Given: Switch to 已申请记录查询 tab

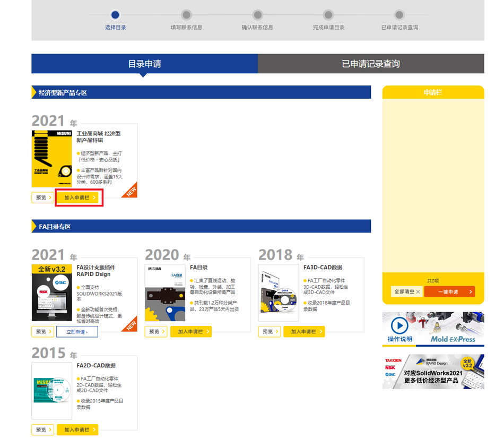Looking at the screenshot, I should [370, 64].
